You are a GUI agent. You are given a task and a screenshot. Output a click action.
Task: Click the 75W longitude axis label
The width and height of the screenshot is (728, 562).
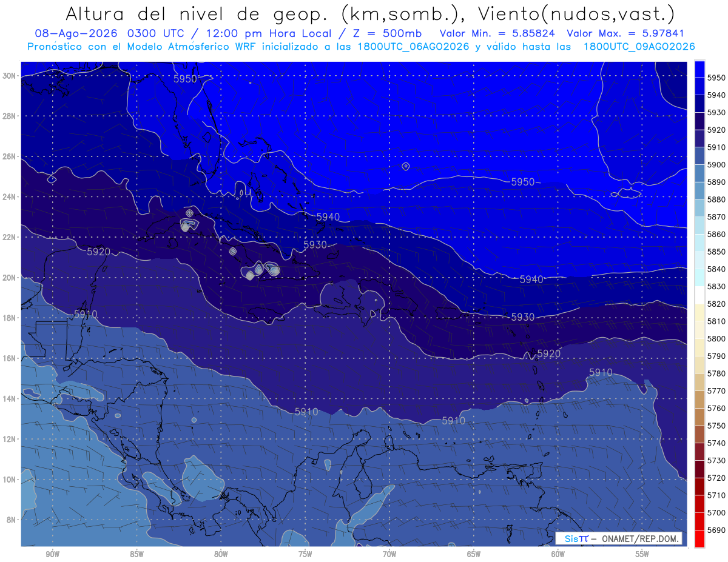click(305, 554)
